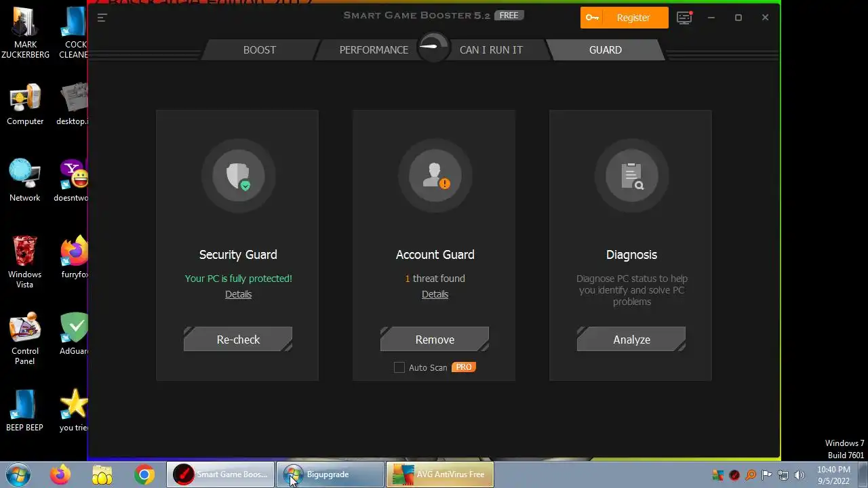Open the Windows Start button

pyautogui.click(x=18, y=474)
